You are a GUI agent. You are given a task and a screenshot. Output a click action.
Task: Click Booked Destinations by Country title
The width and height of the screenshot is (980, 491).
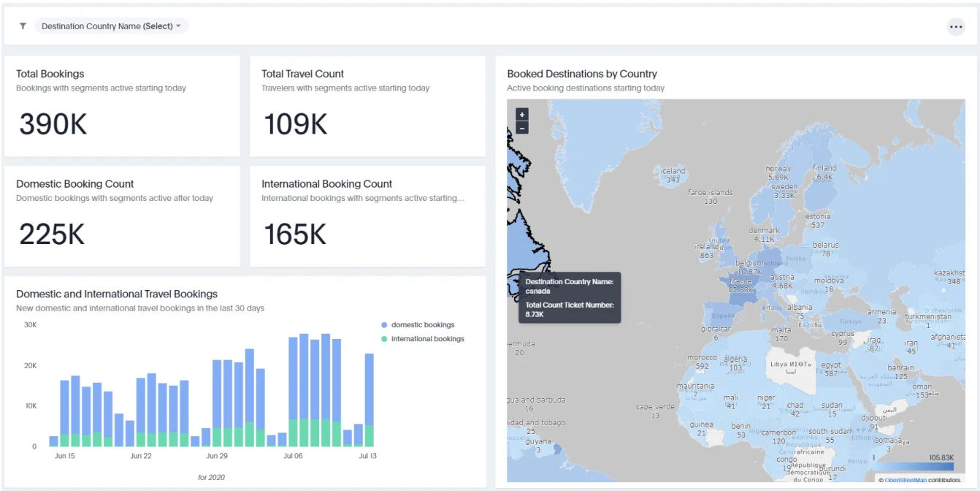click(582, 74)
